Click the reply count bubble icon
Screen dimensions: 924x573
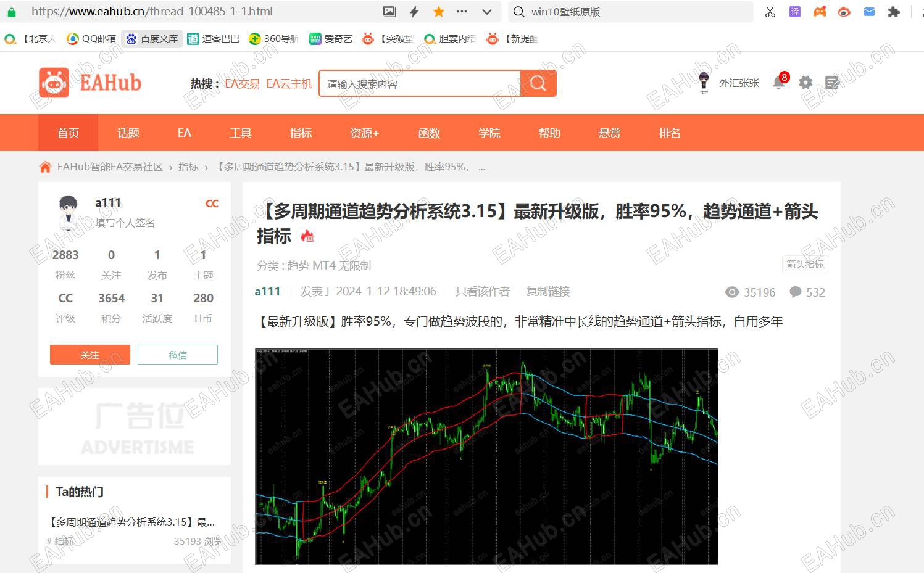pyautogui.click(x=796, y=292)
